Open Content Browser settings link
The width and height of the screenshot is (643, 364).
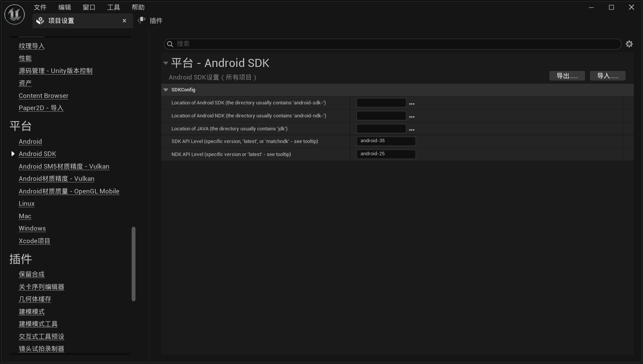coord(44,96)
